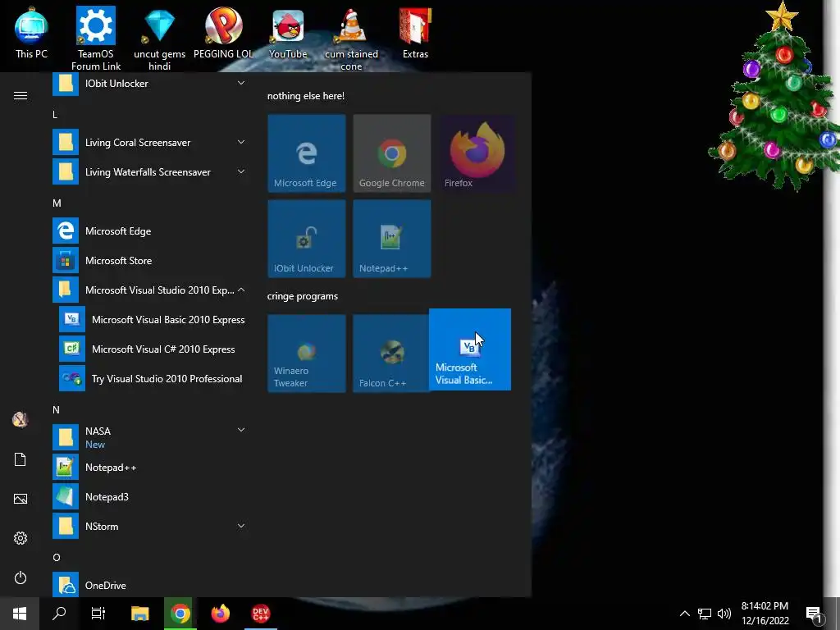The height and width of the screenshot is (630, 840).
Task: Open taskbar Search
Action: tap(59, 614)
